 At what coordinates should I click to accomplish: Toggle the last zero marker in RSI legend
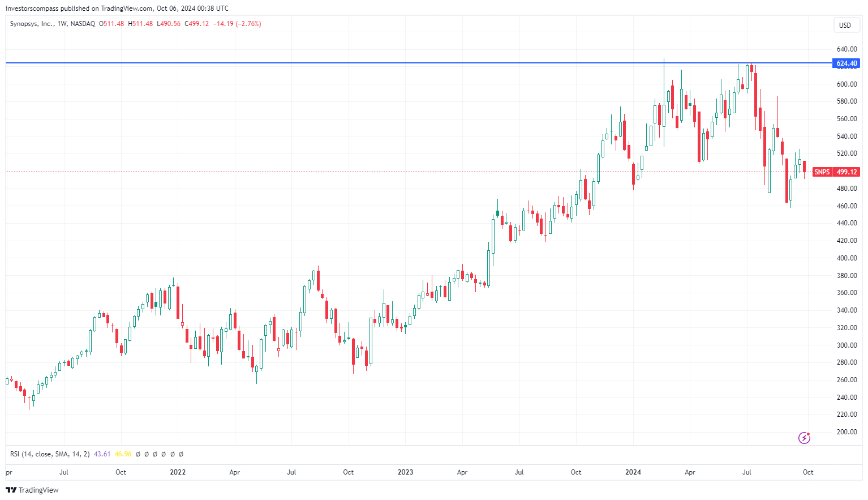coord(181,454)
